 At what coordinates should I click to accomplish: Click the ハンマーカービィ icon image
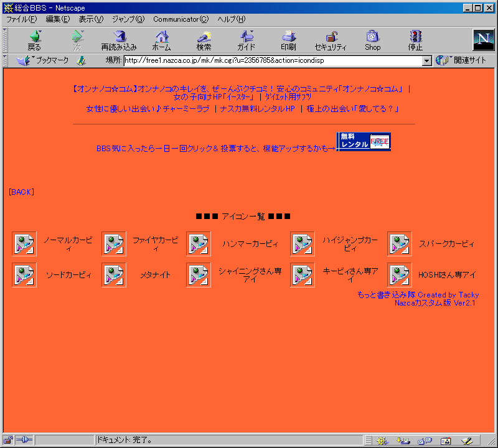tap(199, 244)
